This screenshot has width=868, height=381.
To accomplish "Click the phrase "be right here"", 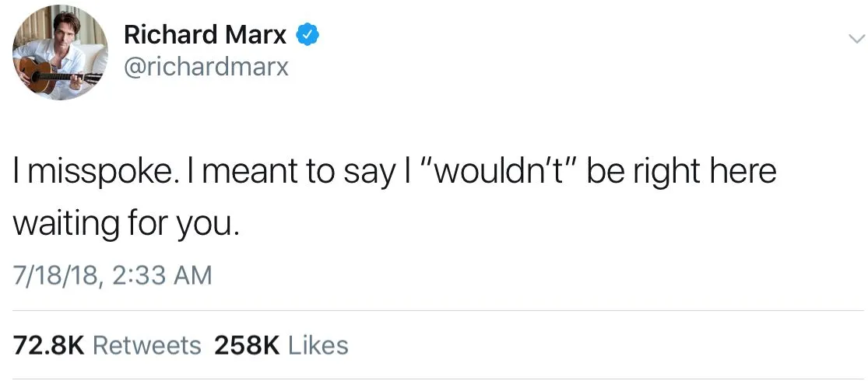I will point(681,172).
